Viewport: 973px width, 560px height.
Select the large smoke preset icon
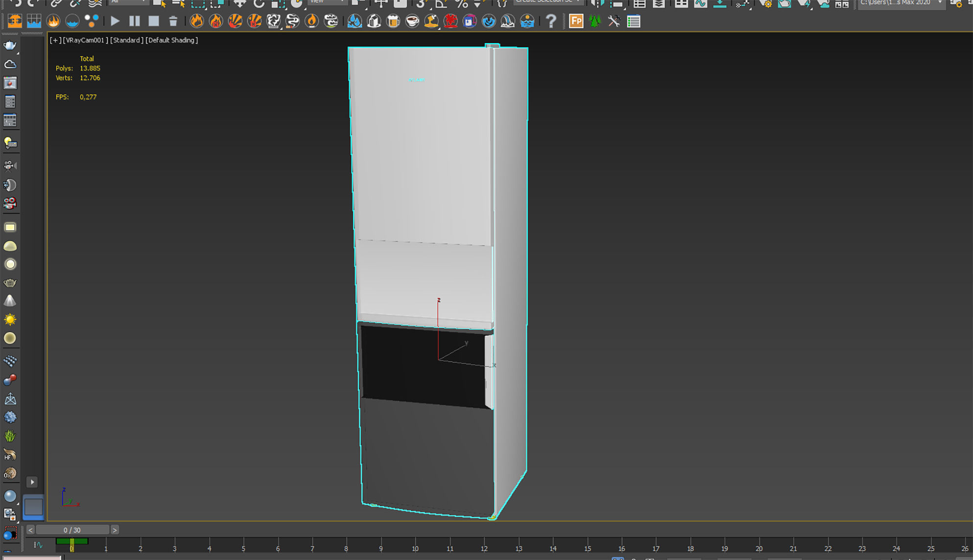274,21
